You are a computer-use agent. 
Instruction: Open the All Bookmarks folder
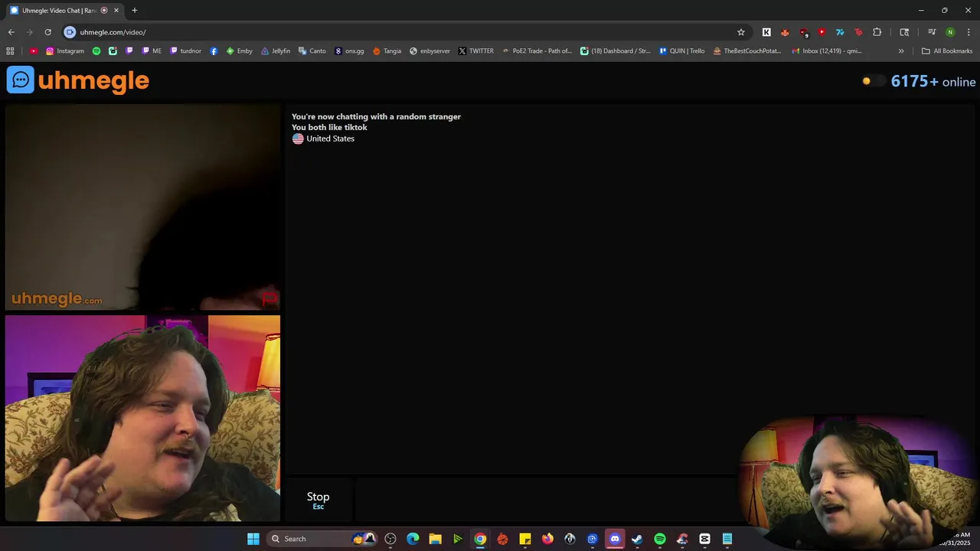click(947, 51)
